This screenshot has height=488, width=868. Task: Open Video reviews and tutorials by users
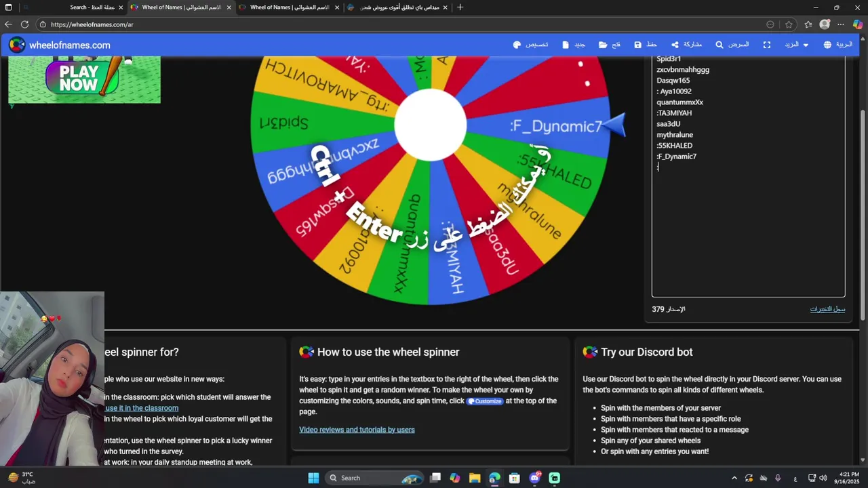point(357,430)
